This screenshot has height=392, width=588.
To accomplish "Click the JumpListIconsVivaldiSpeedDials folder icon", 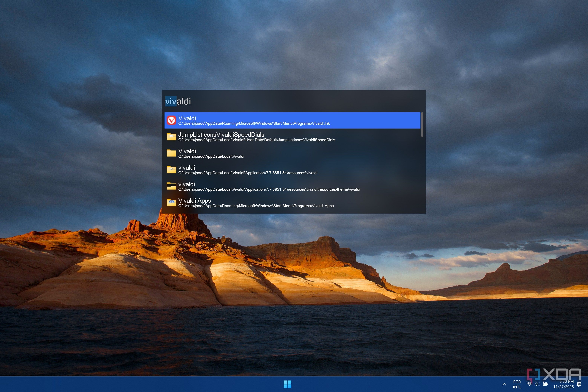I will [x=171, y=136].
